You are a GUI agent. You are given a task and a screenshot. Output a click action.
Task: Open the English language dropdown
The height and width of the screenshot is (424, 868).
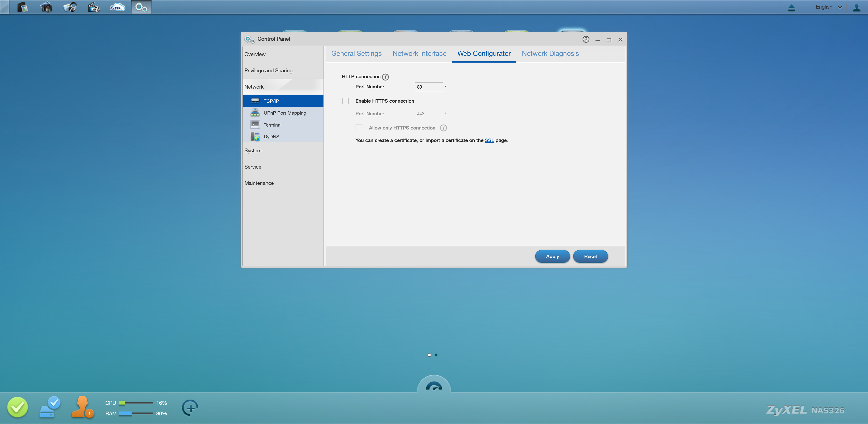[x=828, y=7]
